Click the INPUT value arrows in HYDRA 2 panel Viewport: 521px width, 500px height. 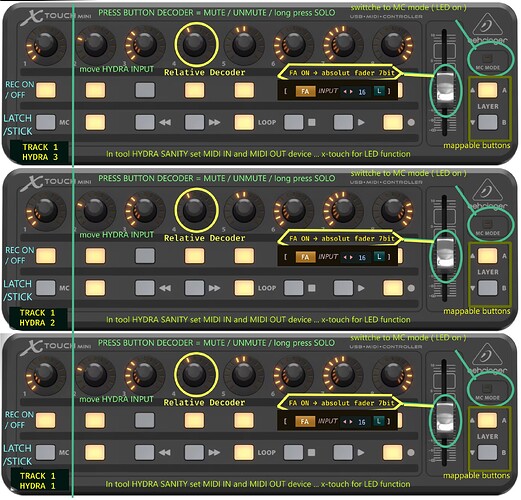(348, 257)
